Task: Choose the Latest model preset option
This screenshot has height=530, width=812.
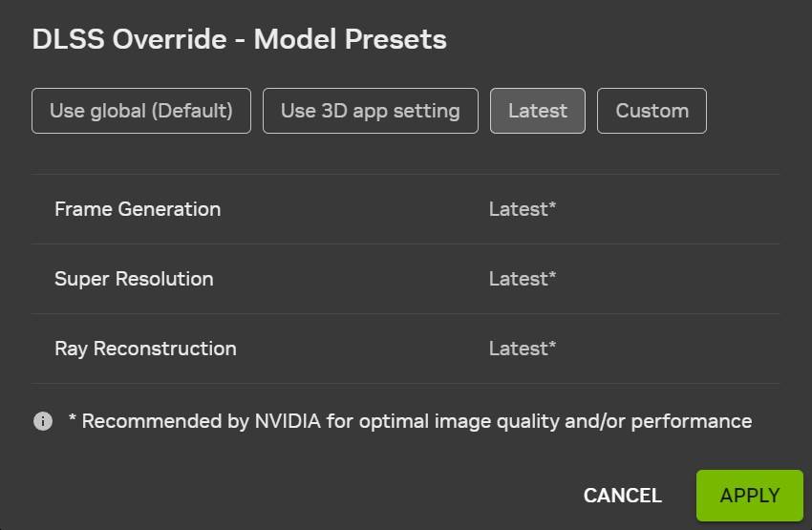Action: 538,111
